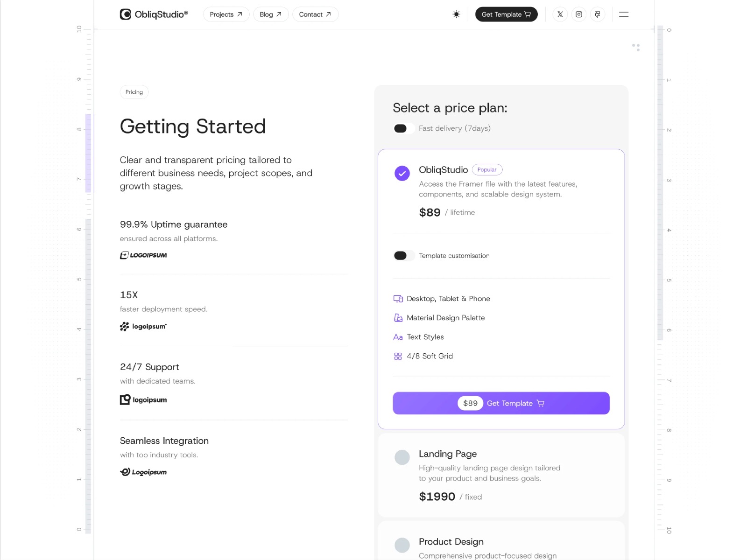The height and width of the screenshot is (560, 747).
Task: Toggle Template customisation switch
Action: pos(404,256)
